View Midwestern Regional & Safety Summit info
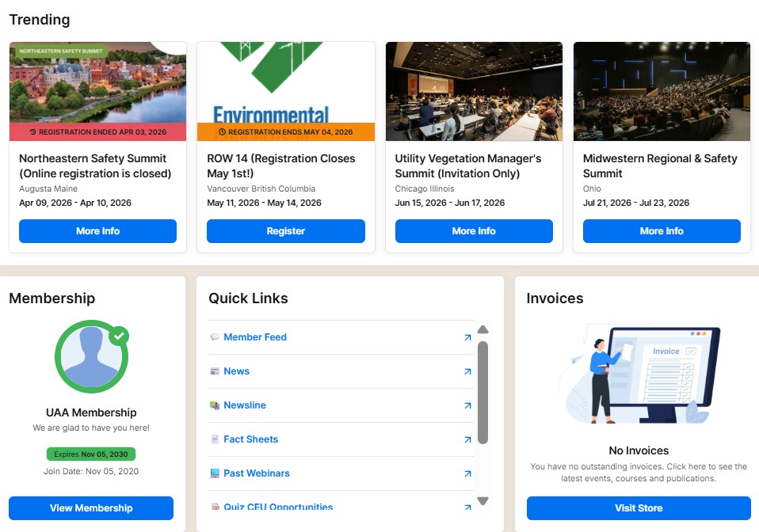Screen dimensions: 759x532 [x=662, y=231]
